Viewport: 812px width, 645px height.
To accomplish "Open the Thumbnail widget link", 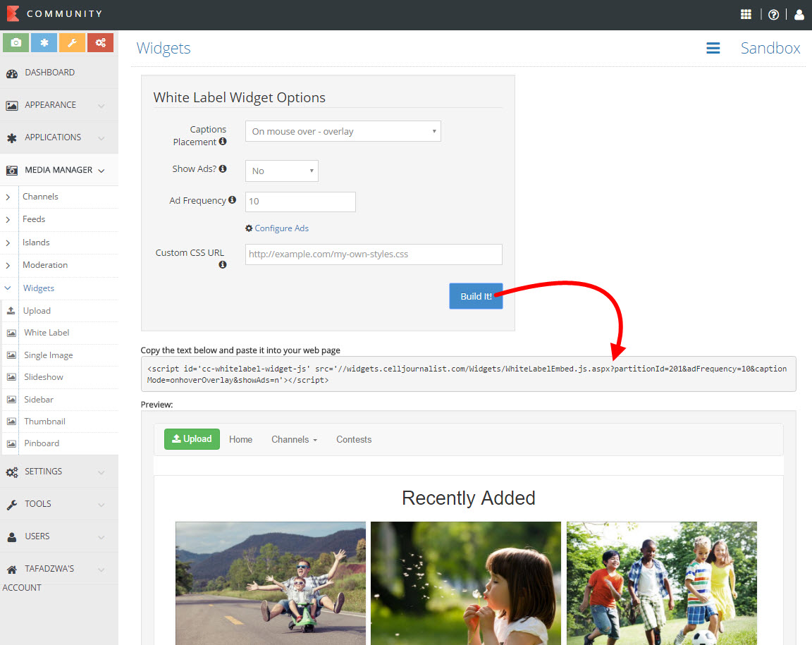I will (x=44, y=422).
